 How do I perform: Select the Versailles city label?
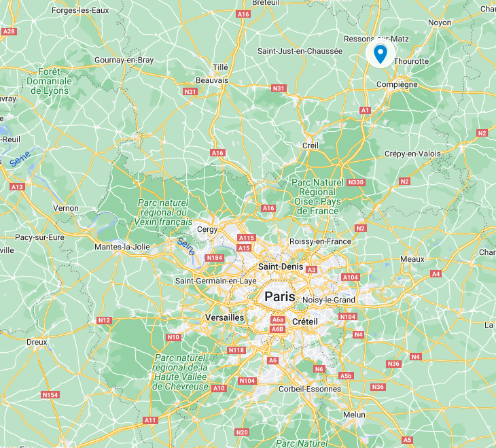pyautogui.click(x=224, y=317)
